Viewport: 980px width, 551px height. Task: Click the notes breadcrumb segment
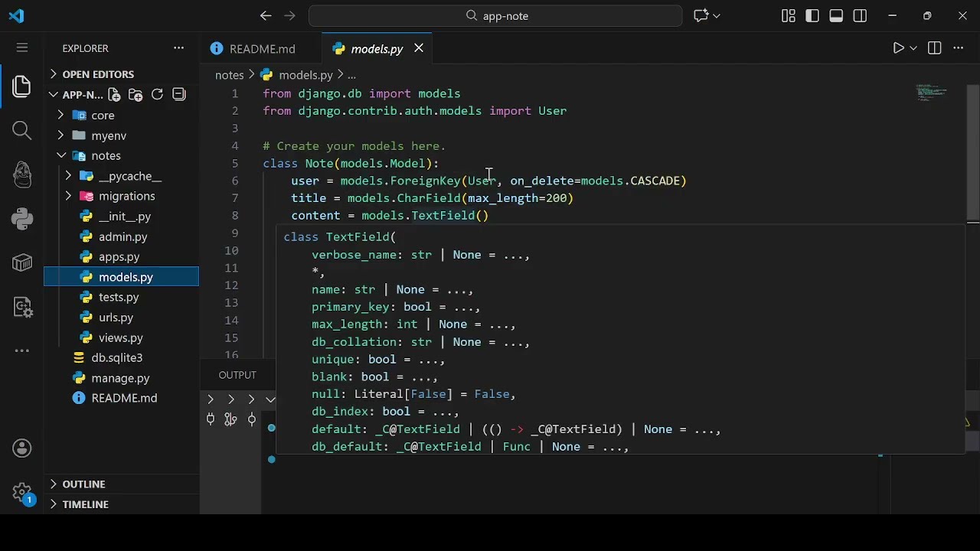tap(229, 75)
